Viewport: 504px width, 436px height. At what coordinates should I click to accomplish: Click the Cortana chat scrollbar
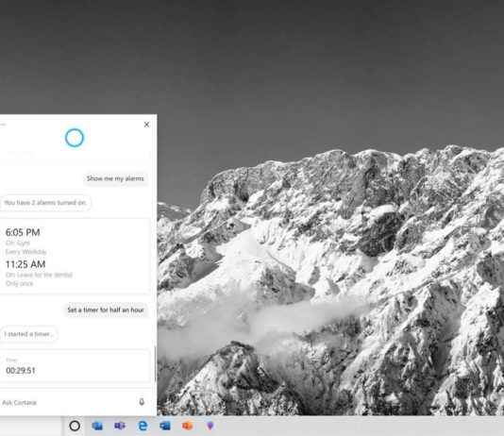point(155,363)
